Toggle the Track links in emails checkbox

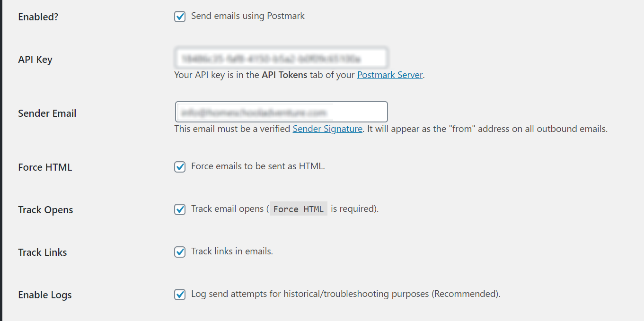[x=180, y=252]
